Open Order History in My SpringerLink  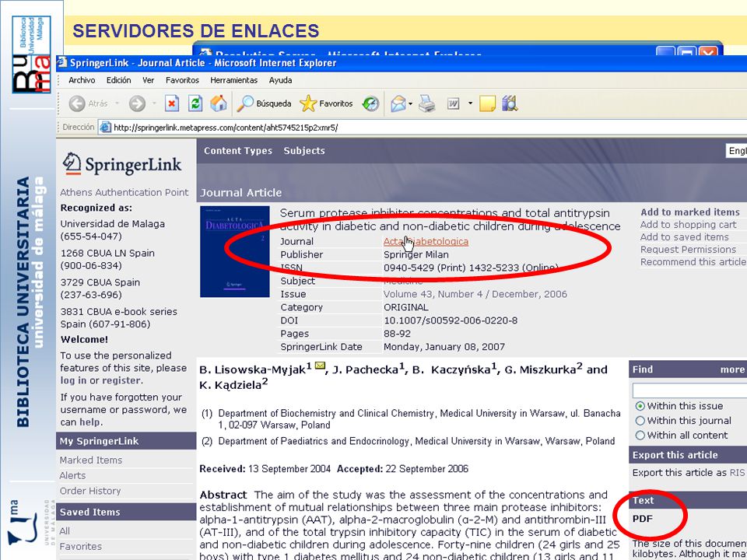click(90, 491)
